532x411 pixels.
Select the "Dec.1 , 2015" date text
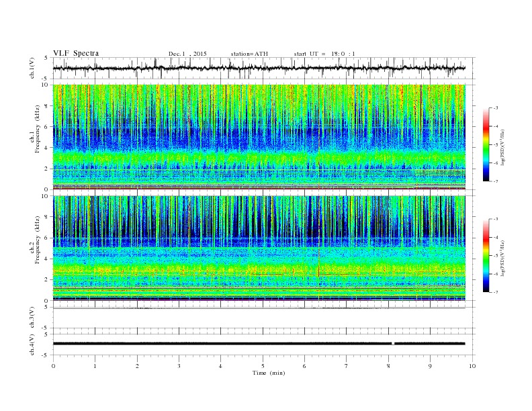click(x=187, y=54)
